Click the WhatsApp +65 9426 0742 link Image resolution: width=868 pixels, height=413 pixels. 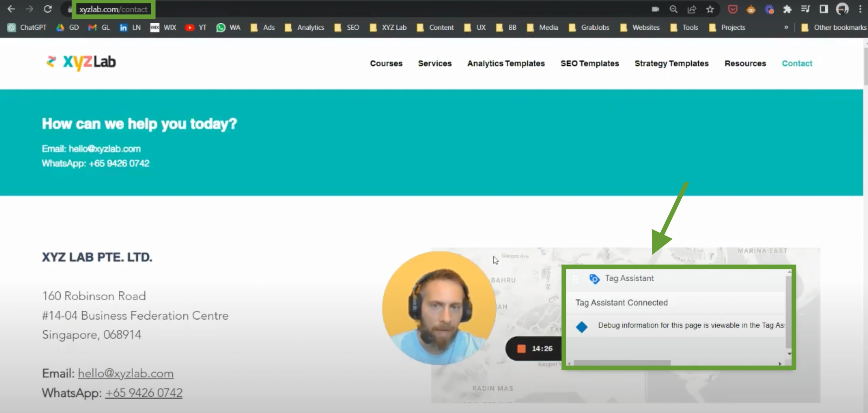point(144,393)
